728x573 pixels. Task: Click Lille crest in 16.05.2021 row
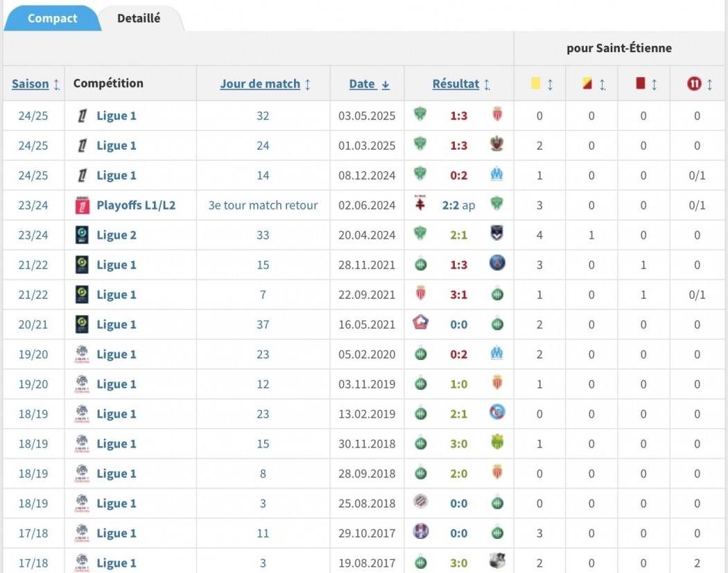coord(420,323)
